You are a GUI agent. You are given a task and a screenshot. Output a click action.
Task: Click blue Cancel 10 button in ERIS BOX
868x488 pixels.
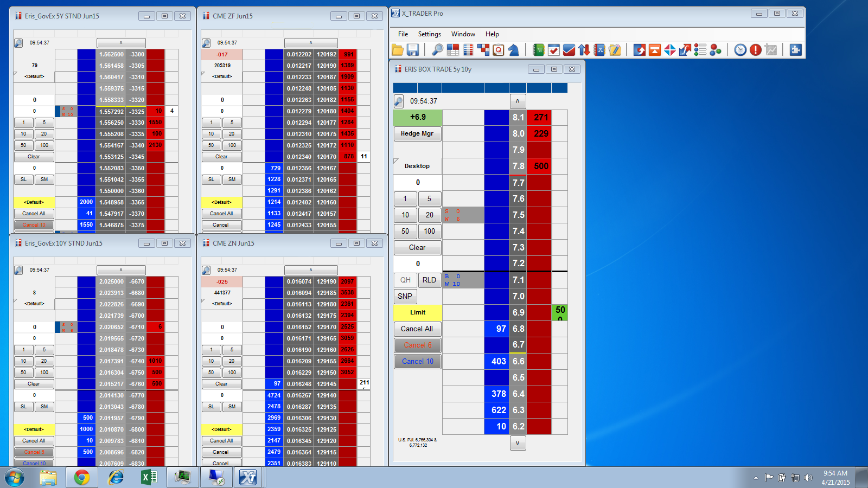[x=417, y=362]
